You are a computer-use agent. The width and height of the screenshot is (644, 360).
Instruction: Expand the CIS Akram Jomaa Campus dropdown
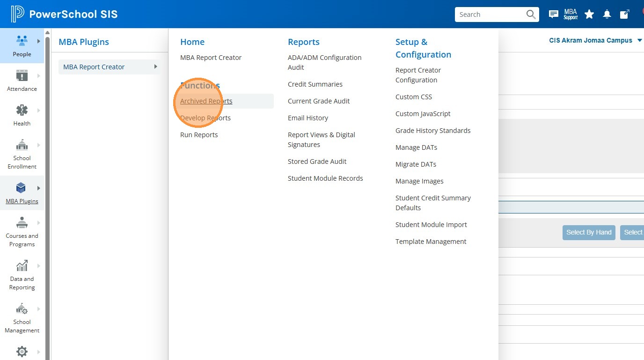tap(595, 40)
